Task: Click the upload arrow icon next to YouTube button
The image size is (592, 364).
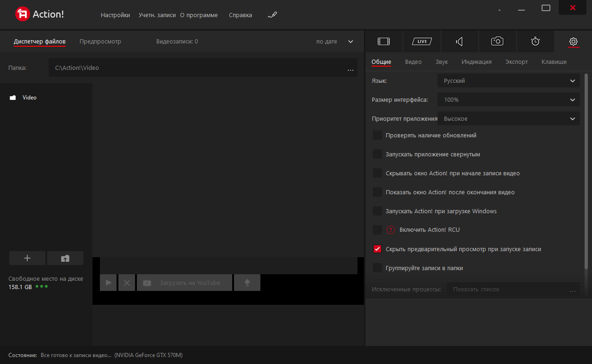Action: pyautogui.click(x=247, y=283)
